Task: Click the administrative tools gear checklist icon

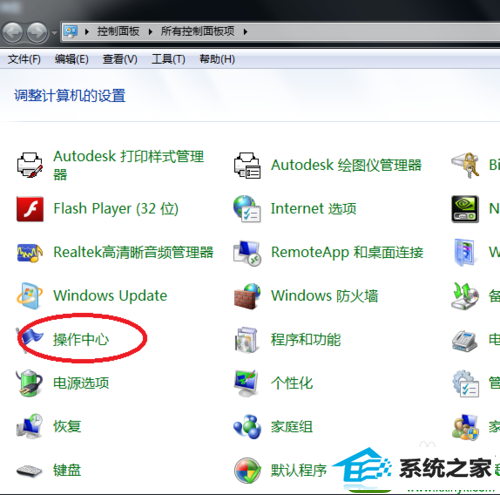Action: [466, 383]
